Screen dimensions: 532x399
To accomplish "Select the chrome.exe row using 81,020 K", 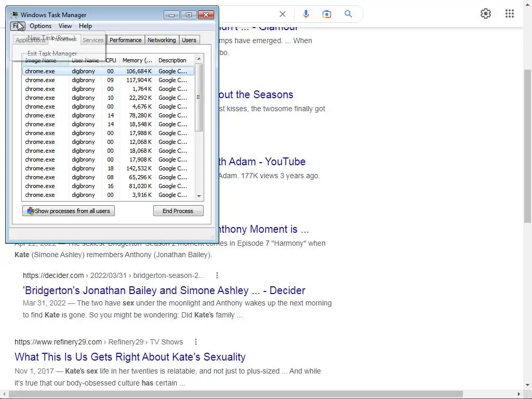I will point(108,186).
